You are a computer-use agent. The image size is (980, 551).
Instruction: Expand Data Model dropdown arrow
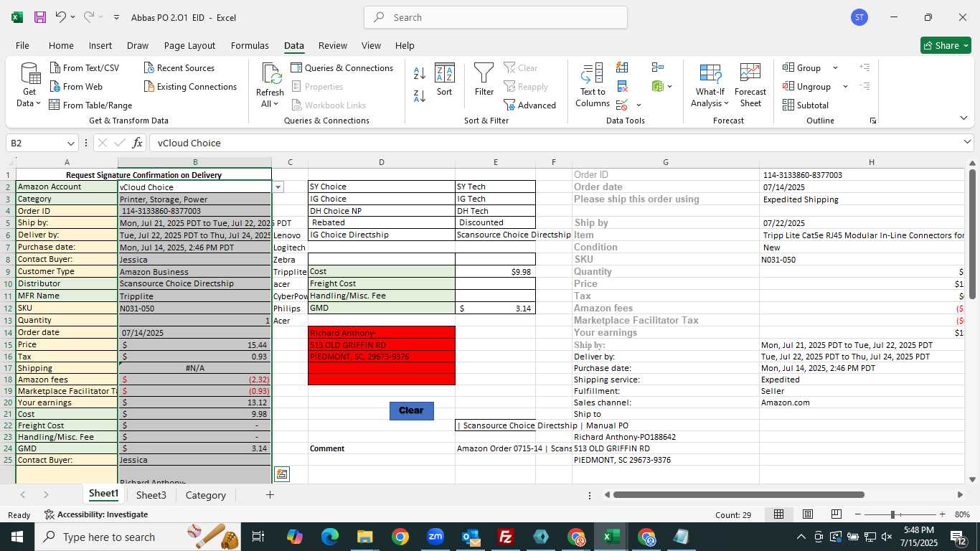(x=670, y=86)
